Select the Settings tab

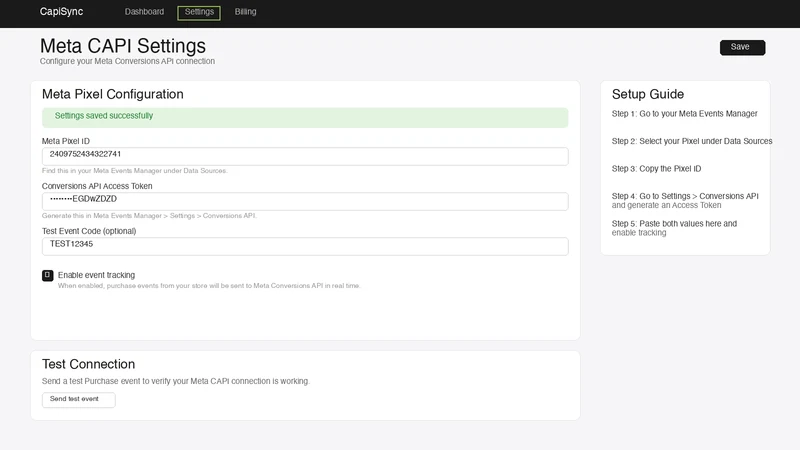click(x=199, y=13)
